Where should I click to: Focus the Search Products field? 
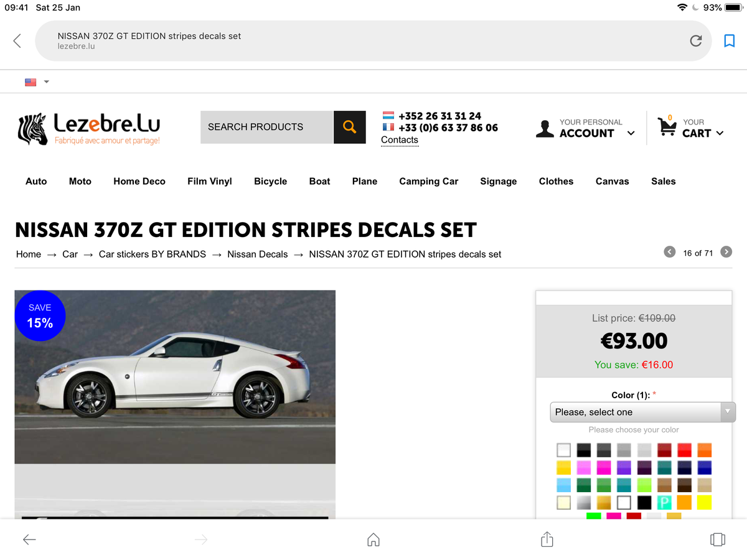coord(267,127)
